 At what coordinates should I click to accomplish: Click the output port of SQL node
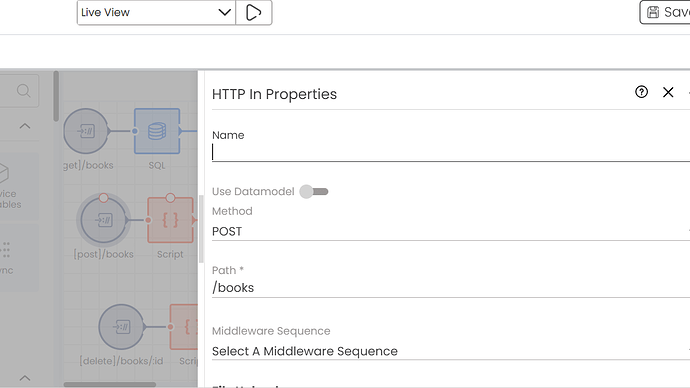180,131
